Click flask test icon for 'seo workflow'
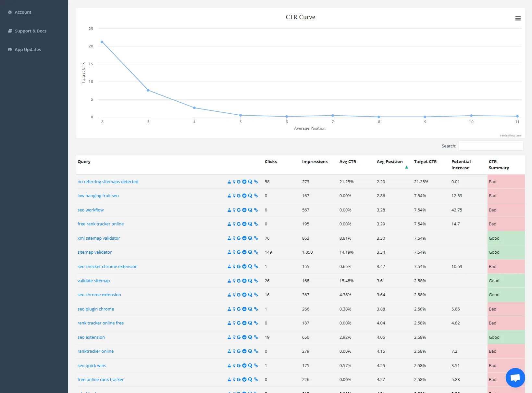 pyautogui.click(x=229, y=210)
